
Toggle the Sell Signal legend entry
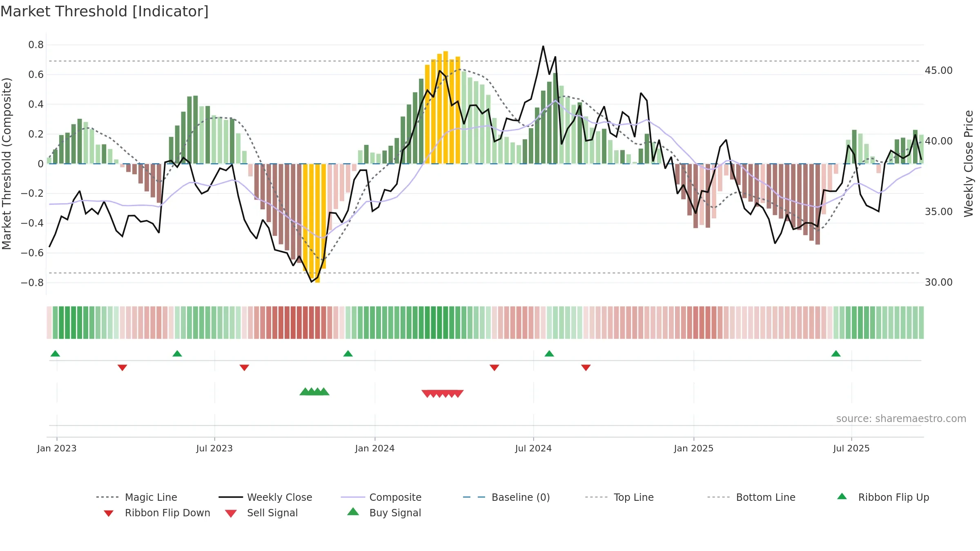[x=261, y=513]
